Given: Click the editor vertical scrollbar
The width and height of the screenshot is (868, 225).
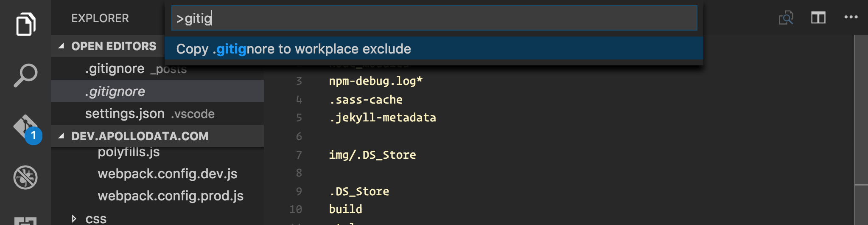Looking at the screenshot, I should click(x=861, y=130).
